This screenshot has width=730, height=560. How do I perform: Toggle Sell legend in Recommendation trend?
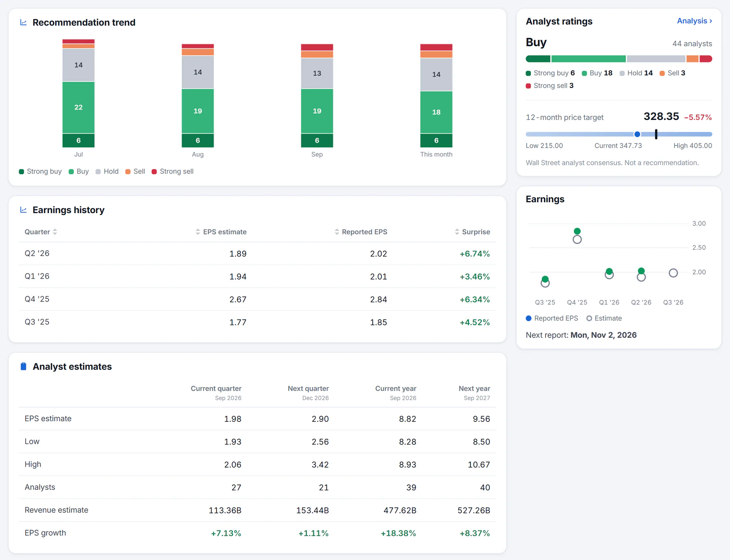coord(135,171)
